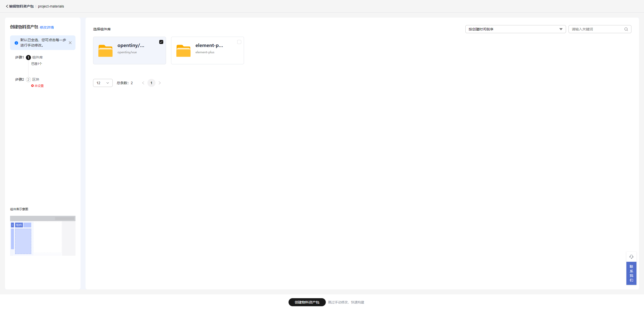Click the keyword search input field
The width and height of the screenshot is (644, 310).
tap(596, 29)
